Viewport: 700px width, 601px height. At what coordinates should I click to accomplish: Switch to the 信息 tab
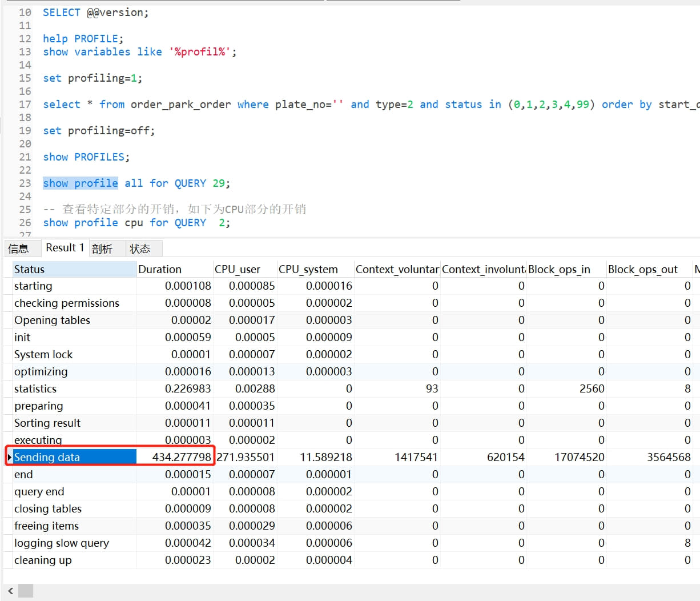tap(18, 249)
